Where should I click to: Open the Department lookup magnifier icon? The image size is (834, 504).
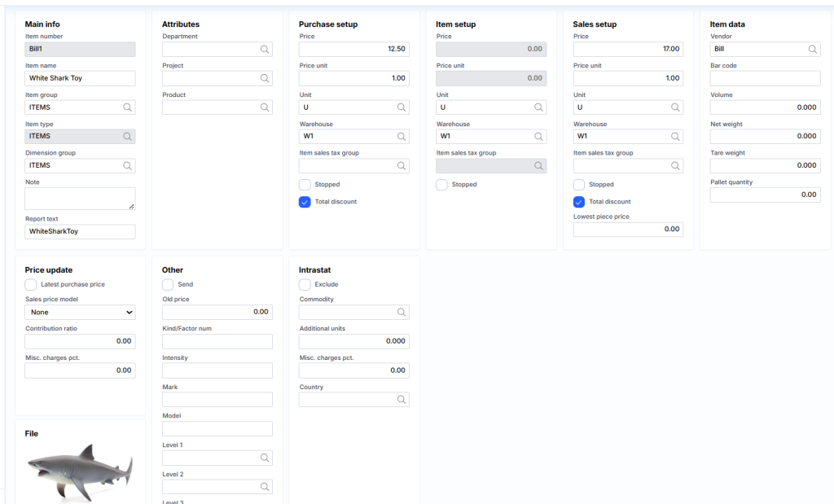pos(265,50)
